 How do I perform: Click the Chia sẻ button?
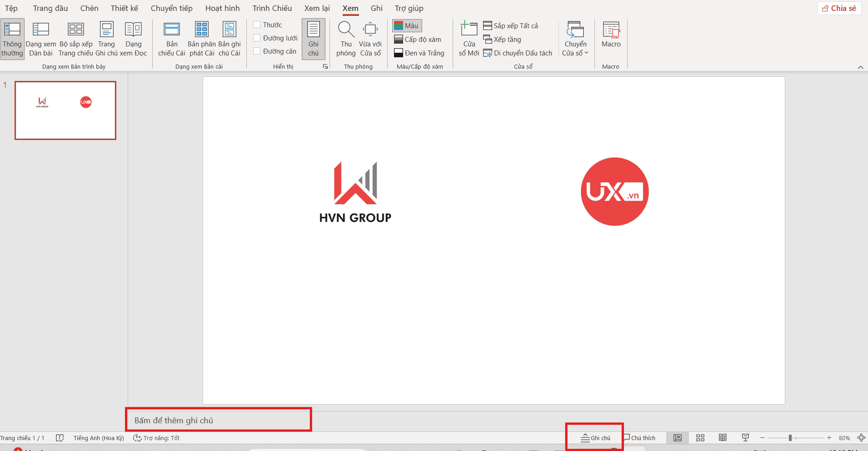[x=838, y=8]
